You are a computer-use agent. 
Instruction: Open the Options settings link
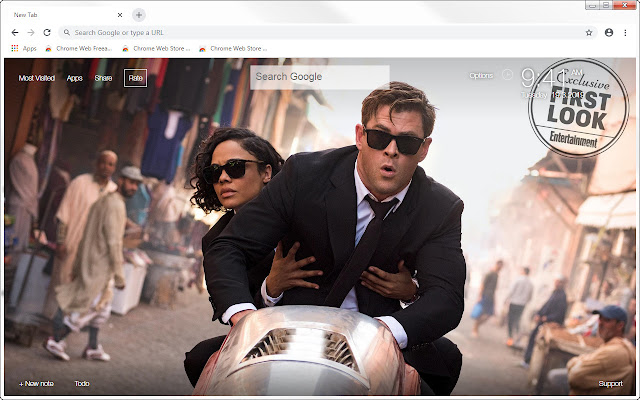[x=481, y=76]
